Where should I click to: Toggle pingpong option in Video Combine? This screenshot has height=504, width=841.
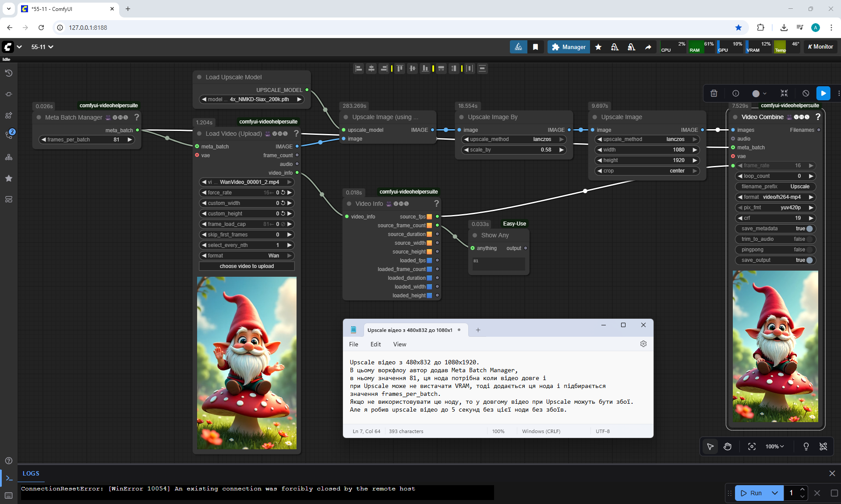point(809,250)
